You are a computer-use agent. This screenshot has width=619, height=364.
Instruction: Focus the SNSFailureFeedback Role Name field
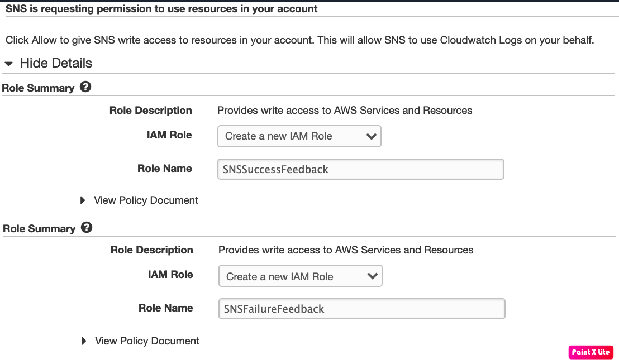point(361,309)
